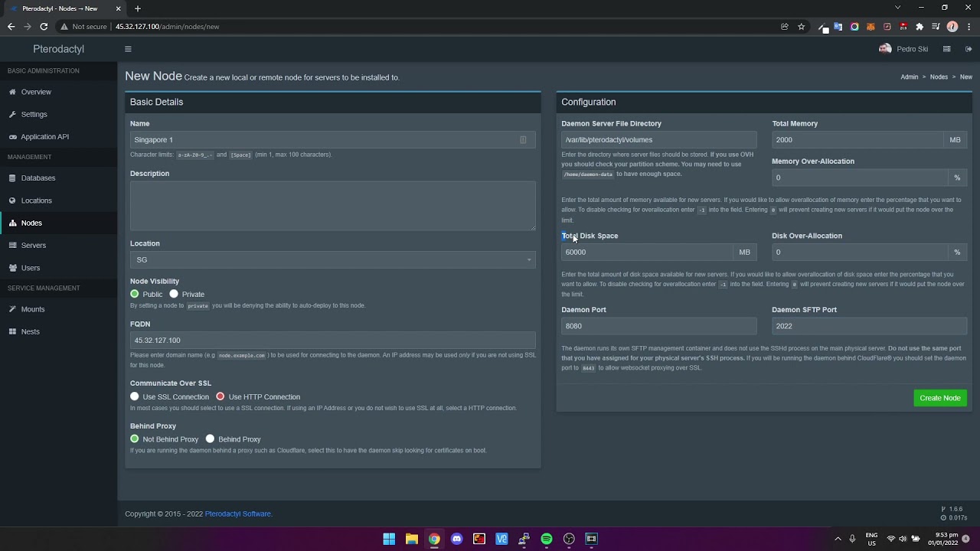
Task: Click the Memory Over-Allocation field
Action: coord(860,178)
